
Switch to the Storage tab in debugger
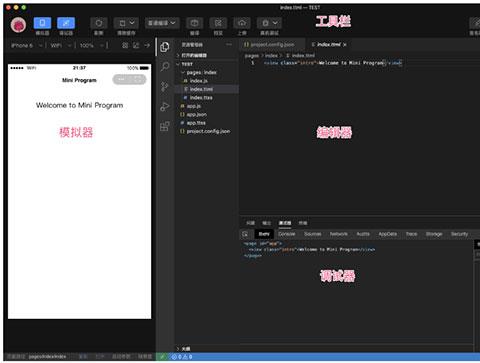pos(434,234)
